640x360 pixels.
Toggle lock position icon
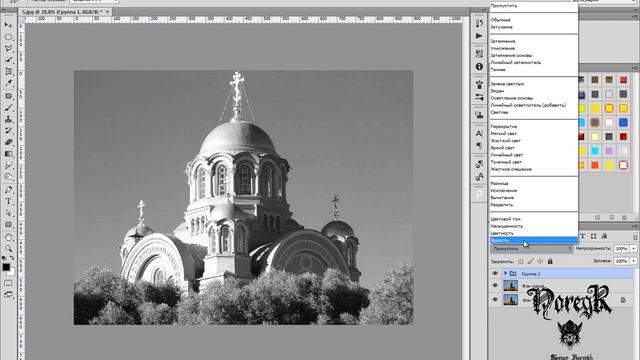click(540, 261)
